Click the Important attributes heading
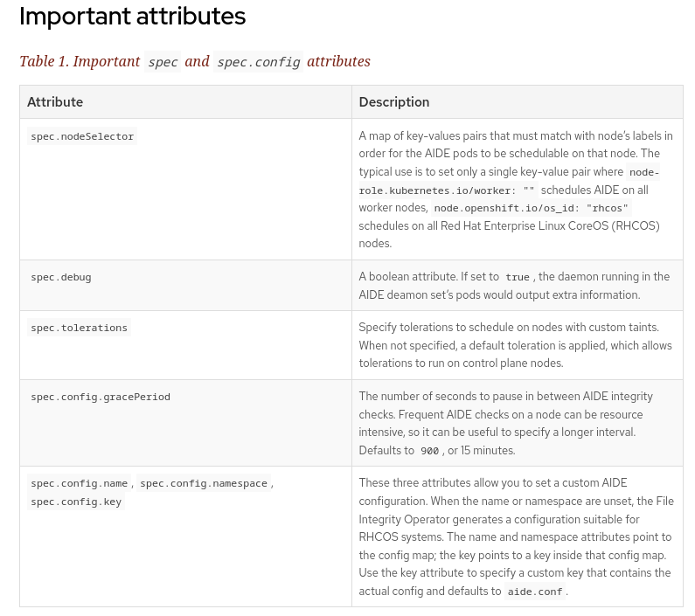Image resolution: width=695 pixels, height=616 pixels. (132, 17)
